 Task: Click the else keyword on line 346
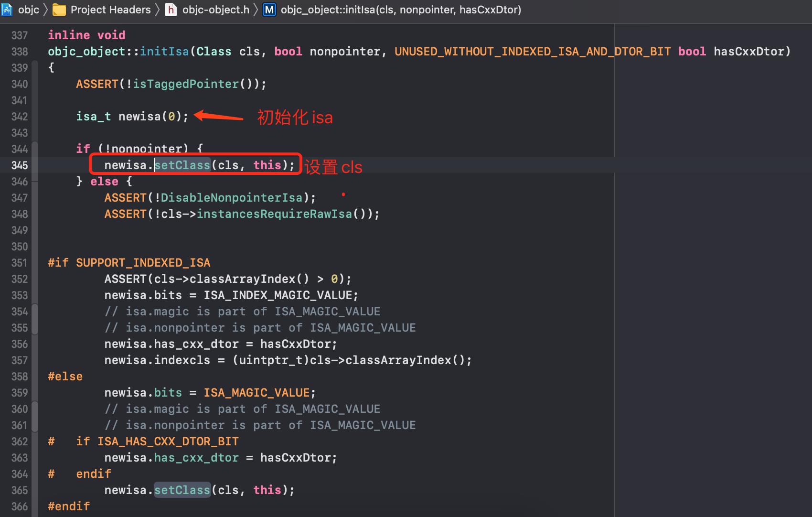coord(104,182)
